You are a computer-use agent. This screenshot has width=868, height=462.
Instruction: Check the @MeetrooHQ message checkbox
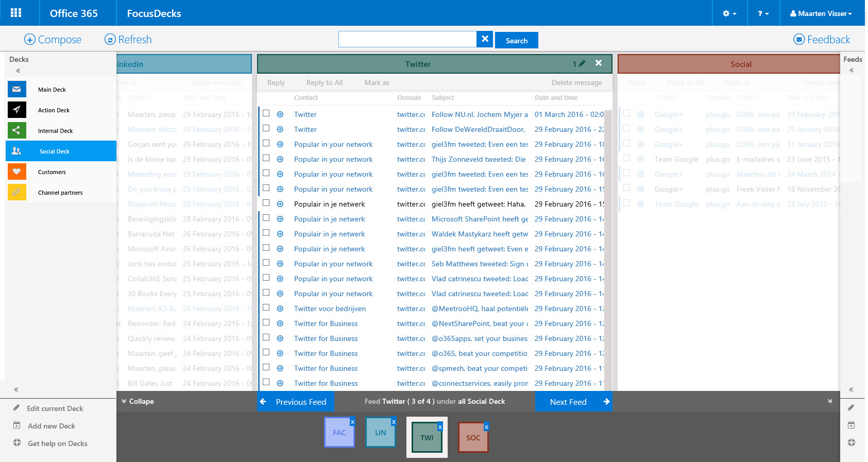[266, 307]
